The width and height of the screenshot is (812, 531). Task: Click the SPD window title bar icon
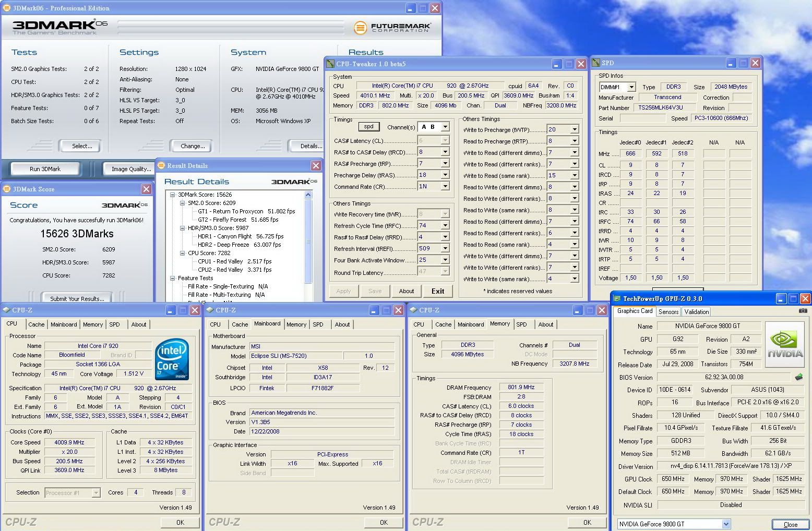596,63
